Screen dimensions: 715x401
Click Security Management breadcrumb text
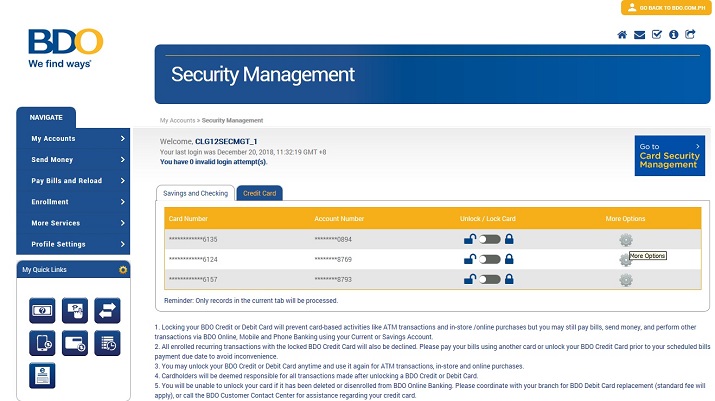[x=233, y=120]
